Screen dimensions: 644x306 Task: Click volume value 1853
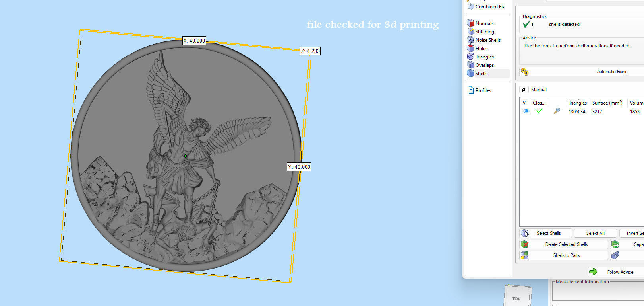tap(635, 112)
